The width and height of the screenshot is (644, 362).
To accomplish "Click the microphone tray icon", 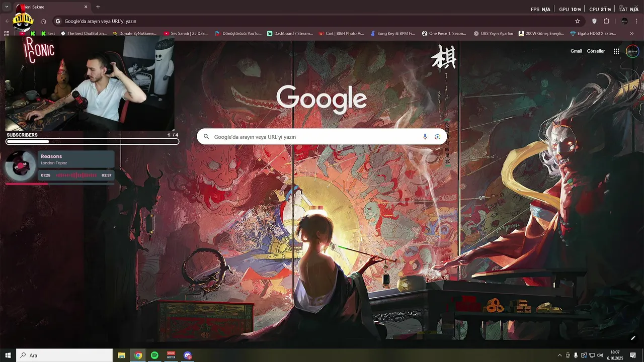I will click(576, 355).
